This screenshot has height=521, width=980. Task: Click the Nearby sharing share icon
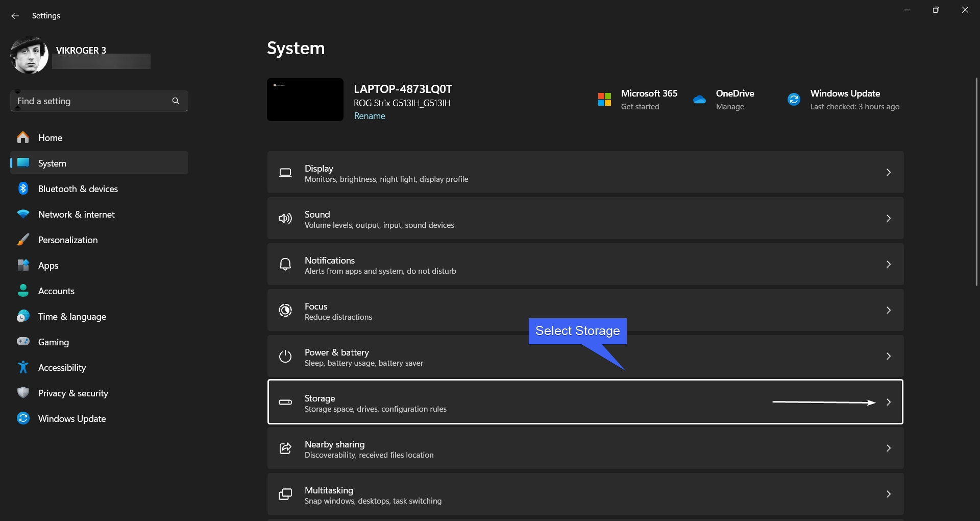pyautogui.click(x=285, y=448)
